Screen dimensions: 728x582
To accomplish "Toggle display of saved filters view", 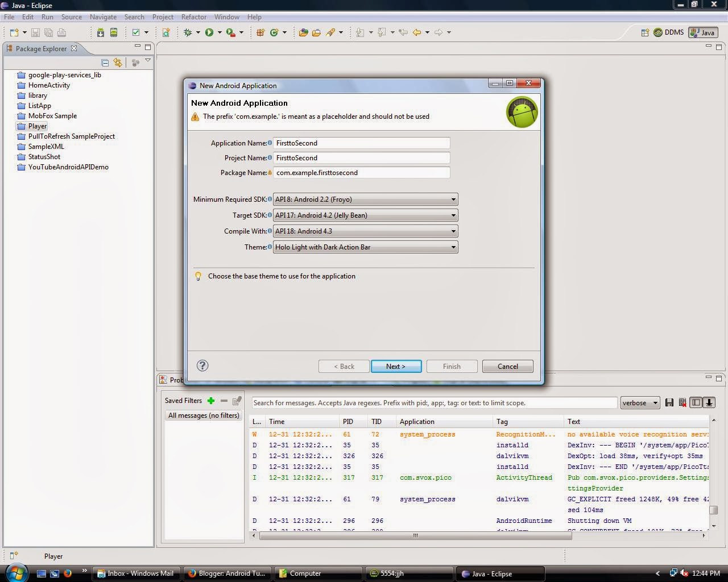I will pos(696,403).
